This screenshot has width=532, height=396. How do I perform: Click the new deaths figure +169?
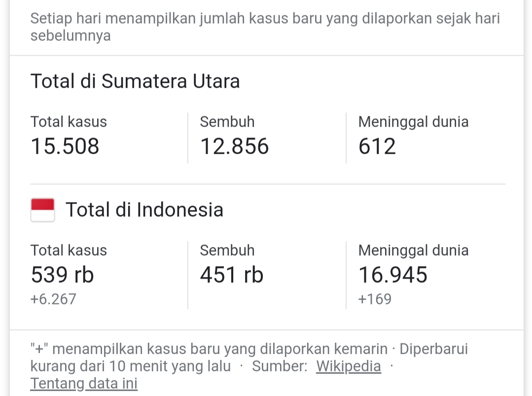pos(375,299)
